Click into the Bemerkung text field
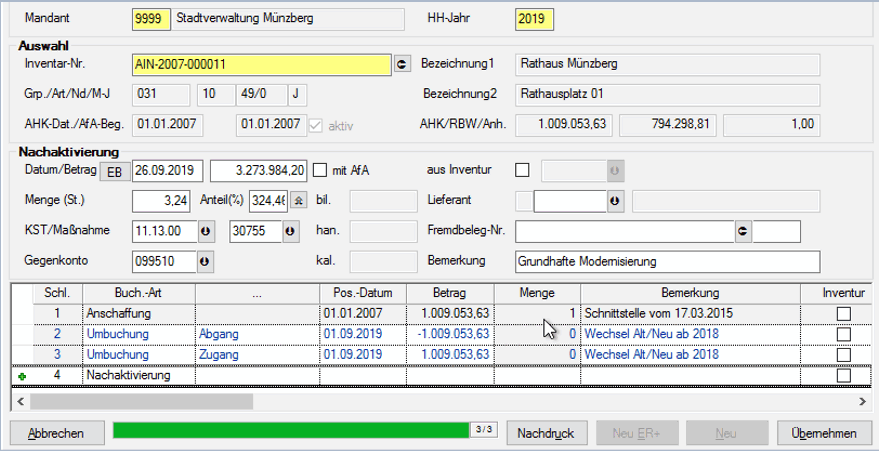This screenshot has width=879, height=451. (x=666, y=262)
